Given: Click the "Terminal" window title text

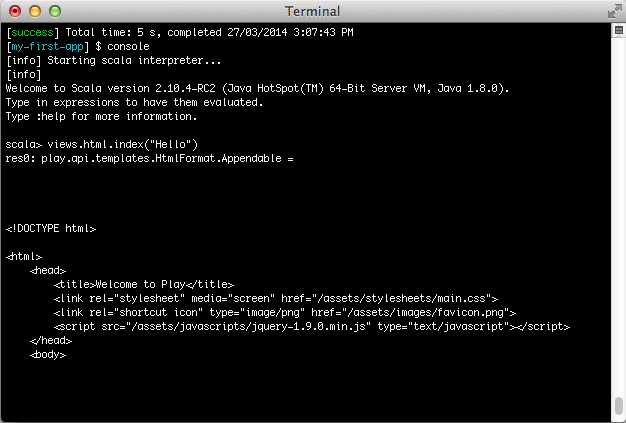Looking at the screenshot, I should [312, 11].
